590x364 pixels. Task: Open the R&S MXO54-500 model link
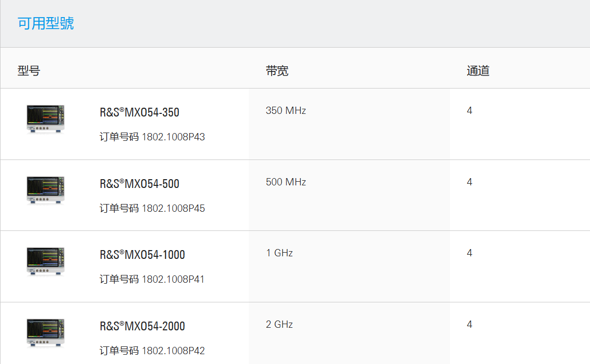tap(139, 184)
